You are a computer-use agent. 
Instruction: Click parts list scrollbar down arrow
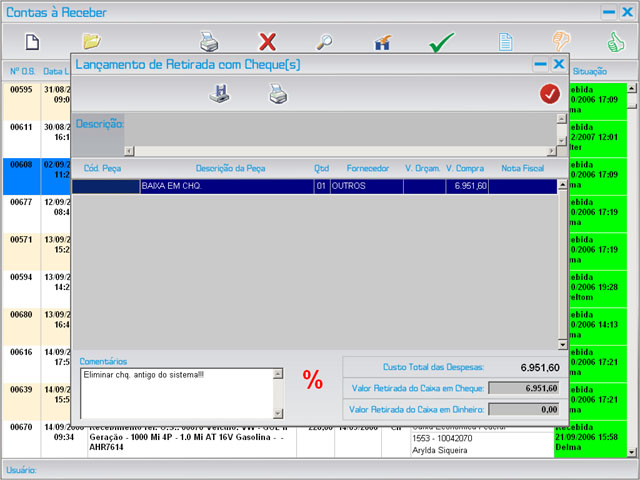click(x=562, y=343)
